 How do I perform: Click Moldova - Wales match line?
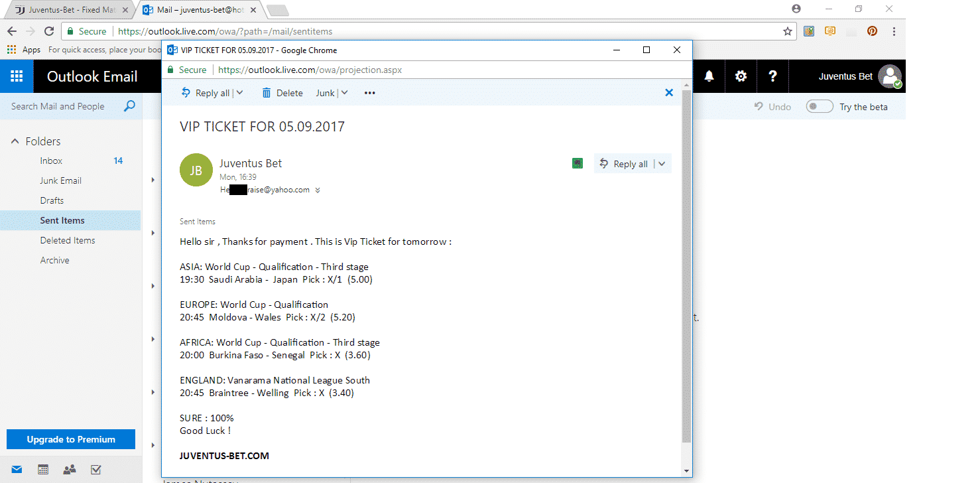point(267,317)
